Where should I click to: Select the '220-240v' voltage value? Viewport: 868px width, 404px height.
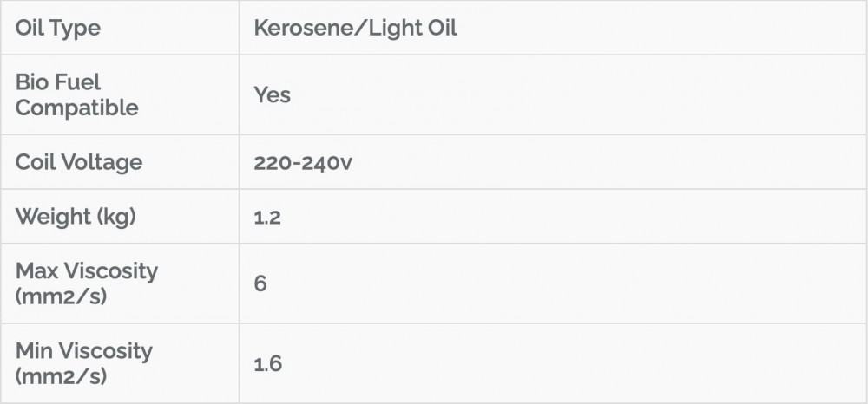(x=303, y=162)
